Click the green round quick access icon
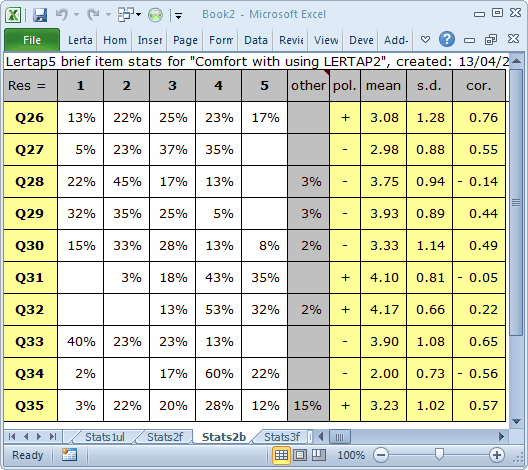 155,15
